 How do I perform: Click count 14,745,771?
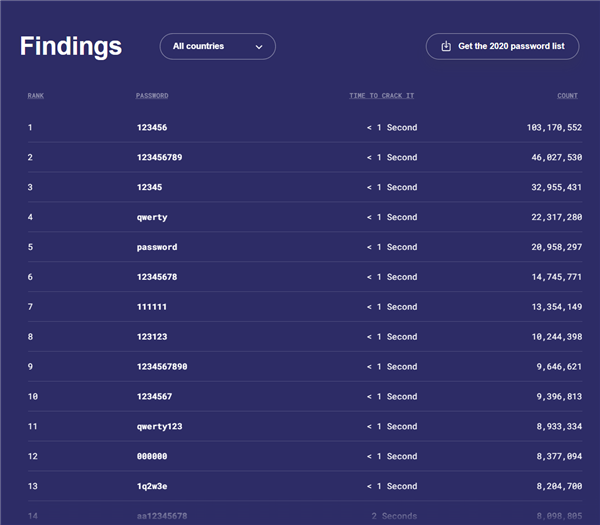tap(557, 277)
